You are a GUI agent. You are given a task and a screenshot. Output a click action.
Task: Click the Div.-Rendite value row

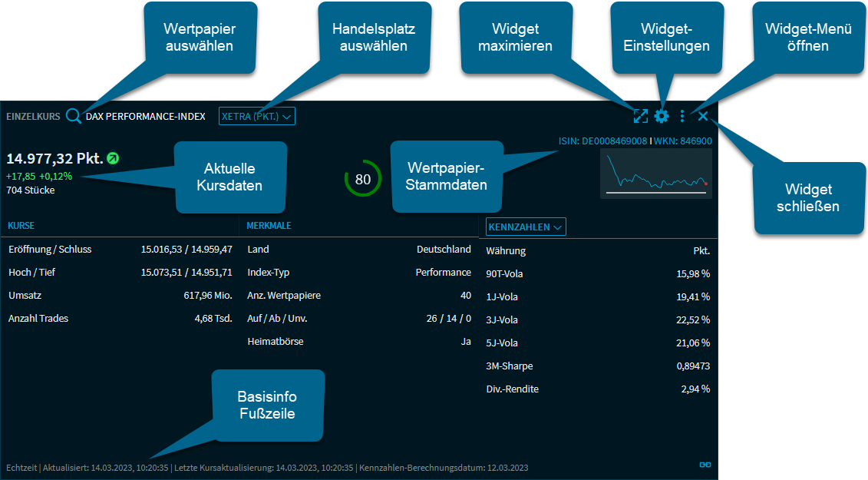pyautogui.click(x=598, y=389)
